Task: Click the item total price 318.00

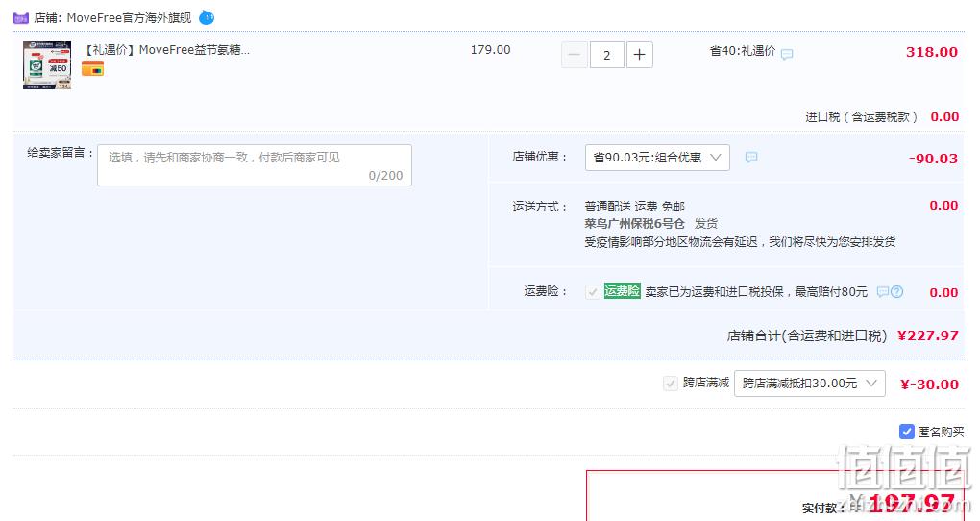Action: 932,52
